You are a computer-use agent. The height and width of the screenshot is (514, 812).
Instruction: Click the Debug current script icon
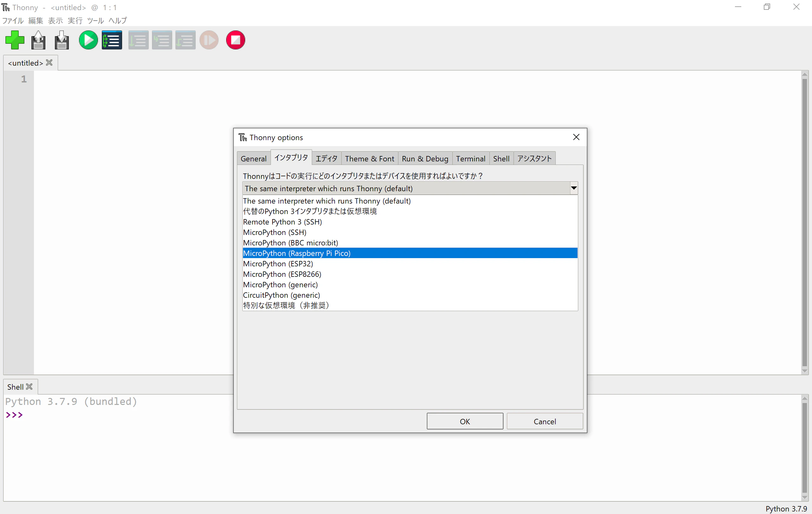click(x=112, y=40)
